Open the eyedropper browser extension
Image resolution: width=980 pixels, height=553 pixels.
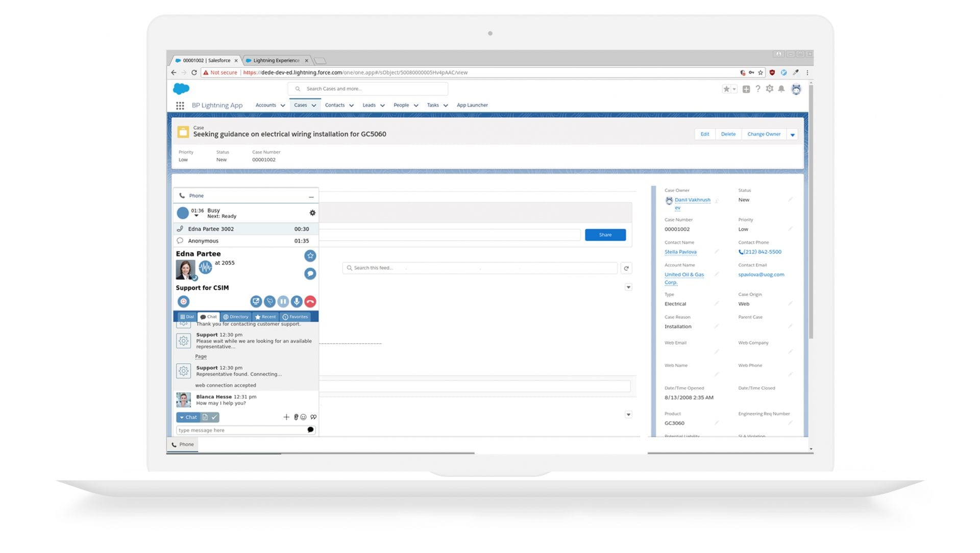[795, 72]
